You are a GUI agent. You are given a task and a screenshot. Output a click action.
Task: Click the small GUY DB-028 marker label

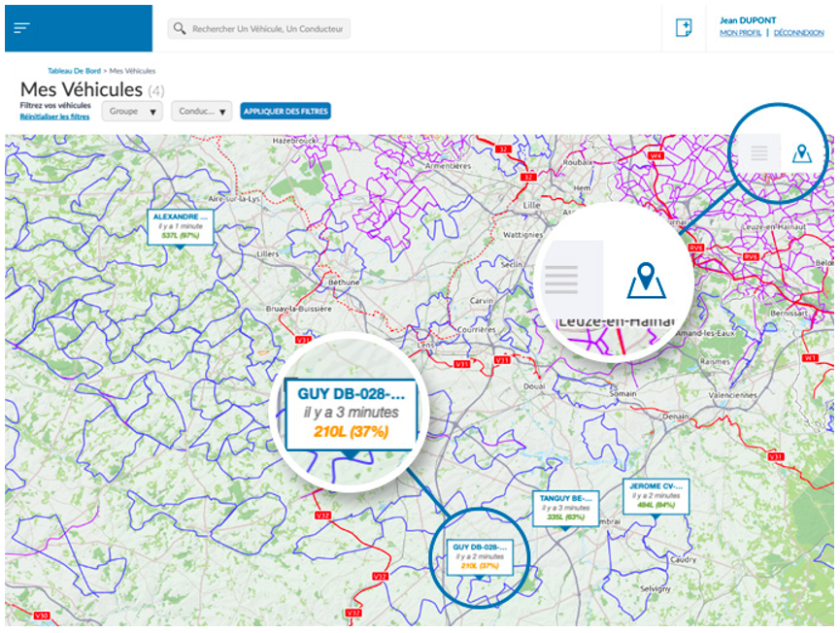tap(480, 556)
